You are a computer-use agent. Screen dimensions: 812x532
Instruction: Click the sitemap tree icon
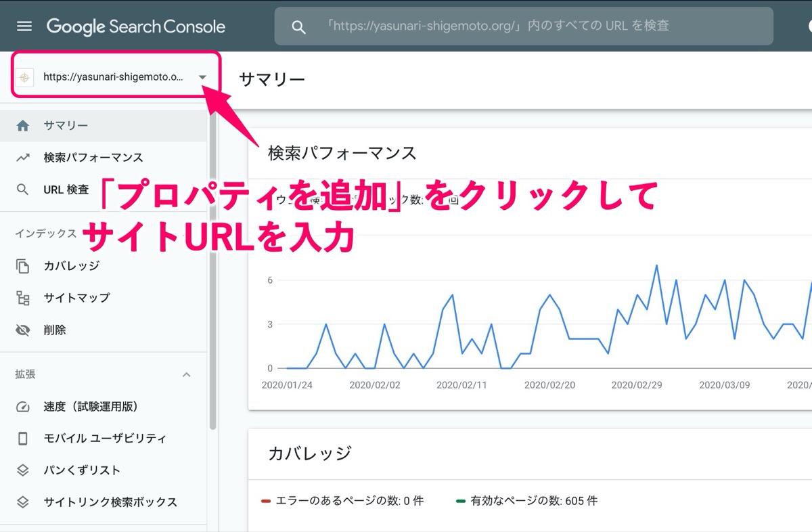tap(23, 298)
